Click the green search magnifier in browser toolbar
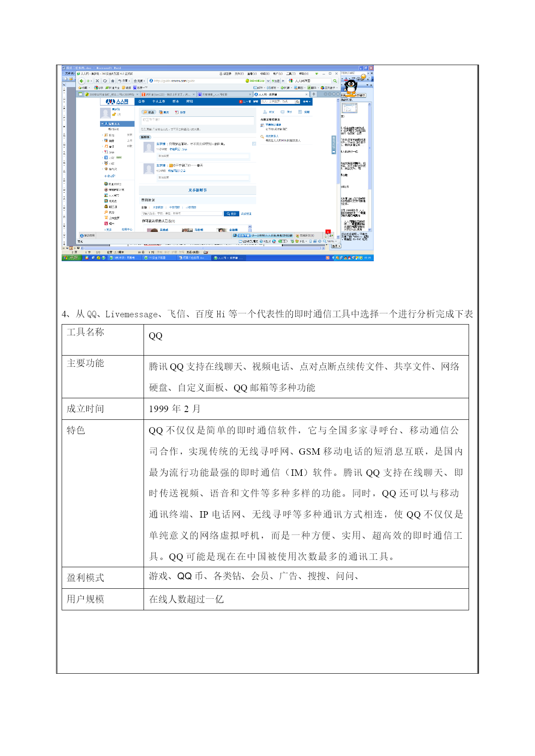Image resolution: width=535 pixels, height=756 pixels. click(x=335, y=81)
